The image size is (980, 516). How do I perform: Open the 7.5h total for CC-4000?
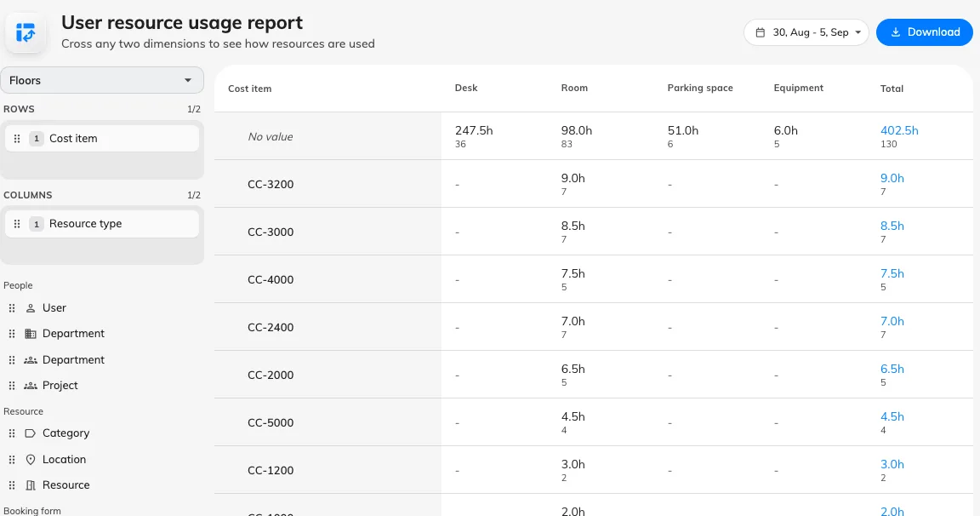[x=892, y=273]
